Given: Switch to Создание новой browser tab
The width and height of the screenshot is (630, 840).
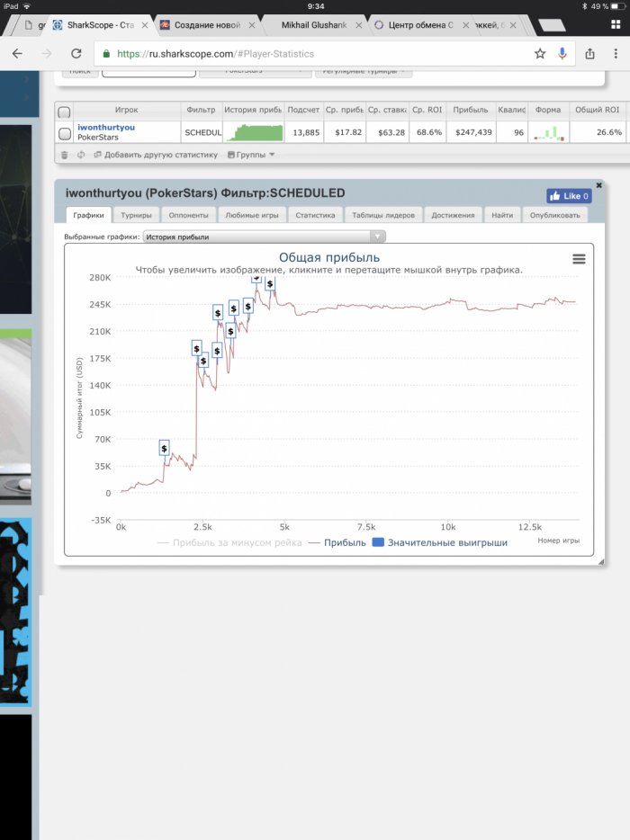Looking at the screenshot, I should (x=207, y=25).
